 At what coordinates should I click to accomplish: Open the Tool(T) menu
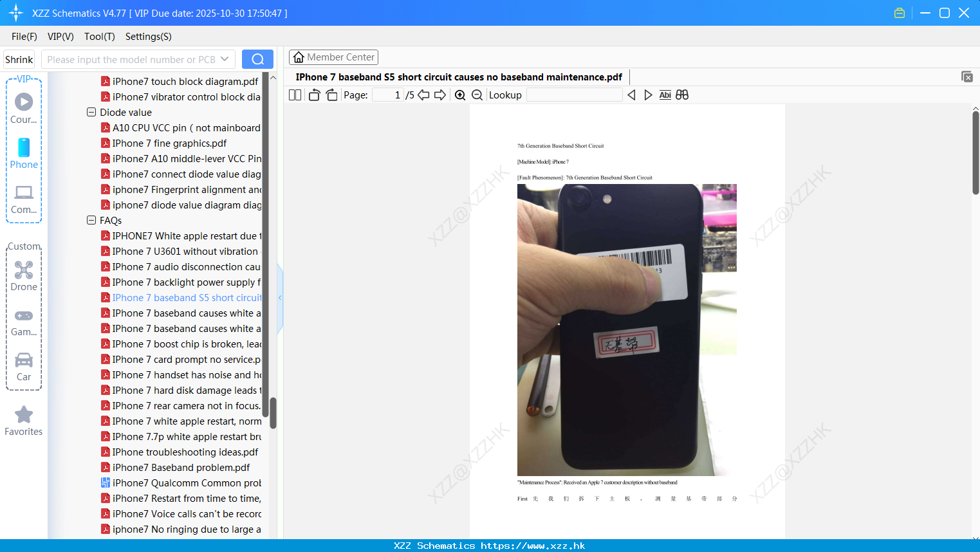100,37
